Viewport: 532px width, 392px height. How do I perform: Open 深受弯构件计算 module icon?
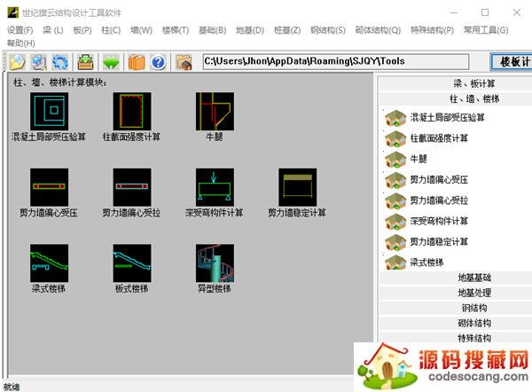(x=215, y=187)
